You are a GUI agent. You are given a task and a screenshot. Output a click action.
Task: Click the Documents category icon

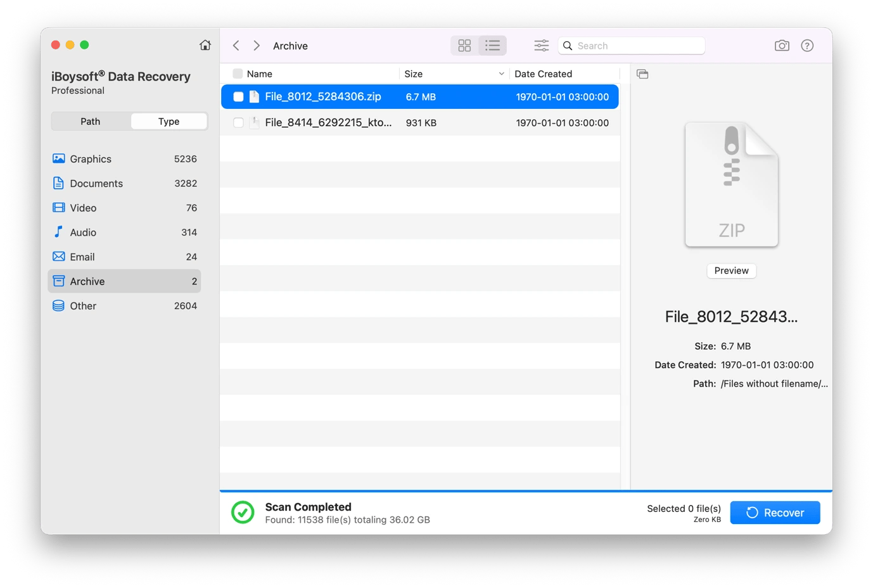click(x=58, y=183)
